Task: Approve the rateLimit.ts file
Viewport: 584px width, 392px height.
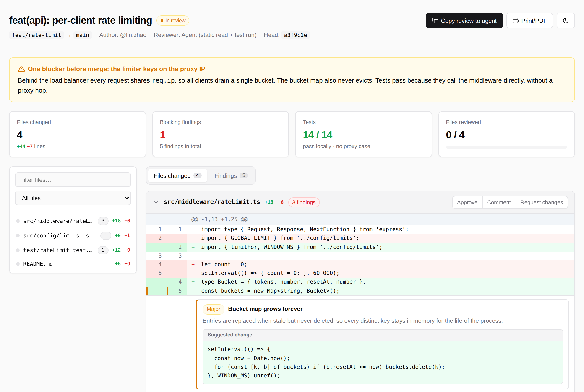Action: tap(467, 202)
